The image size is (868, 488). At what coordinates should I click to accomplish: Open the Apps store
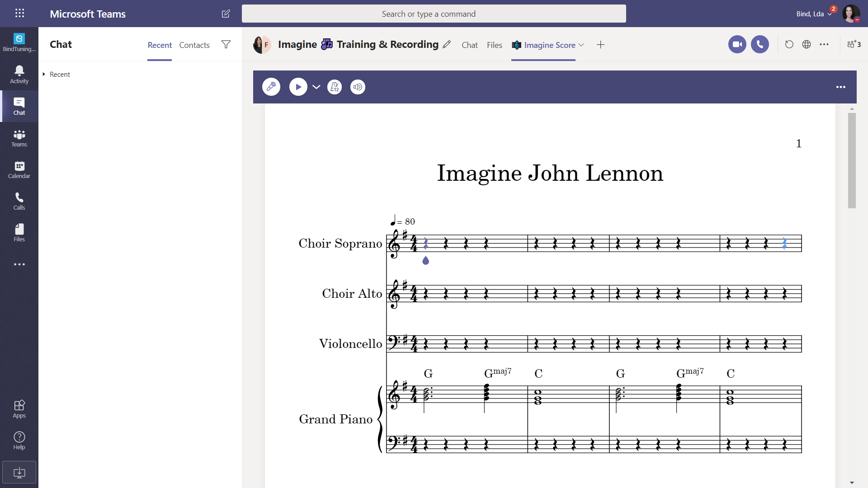19,409
